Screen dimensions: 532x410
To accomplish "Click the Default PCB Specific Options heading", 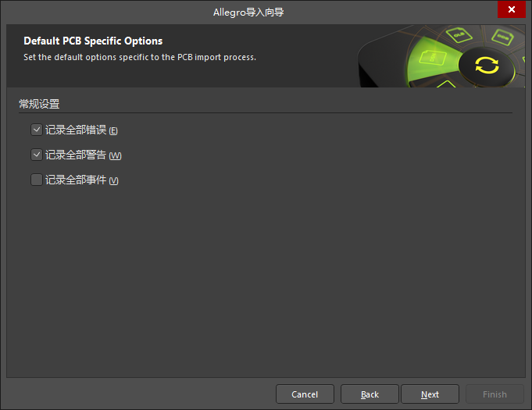I will tap(93, 41).
